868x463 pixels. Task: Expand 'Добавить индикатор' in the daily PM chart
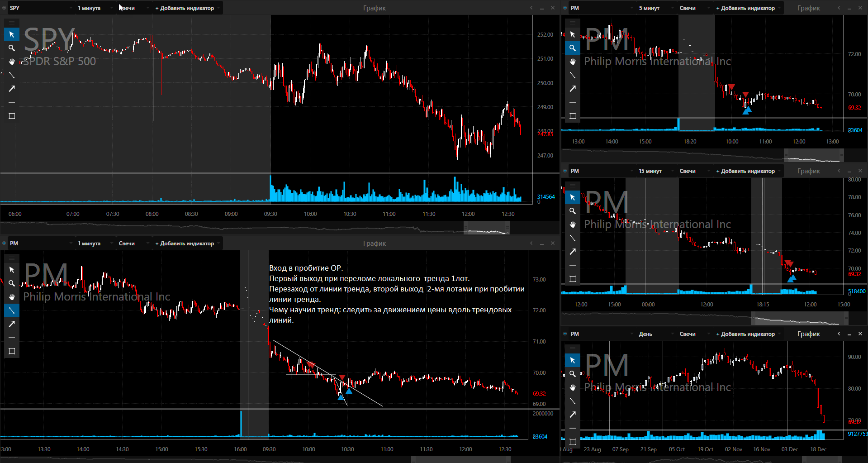pyautogui.click(x=748, y=334)
